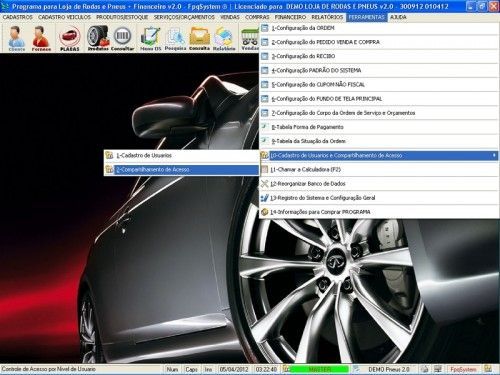Select 4-Configuração PADRÃO DO SISTEMA
The image size is (500, 375).
pyautogui.click(x=379, y=70)
